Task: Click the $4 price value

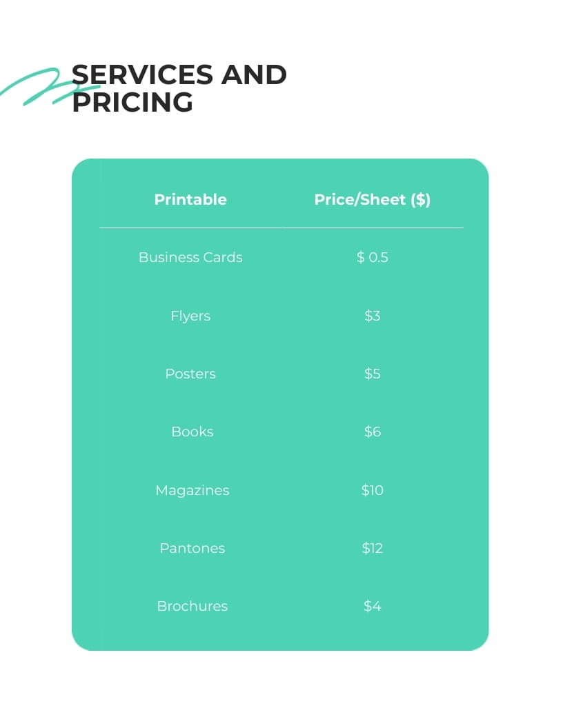Action: 373,606
